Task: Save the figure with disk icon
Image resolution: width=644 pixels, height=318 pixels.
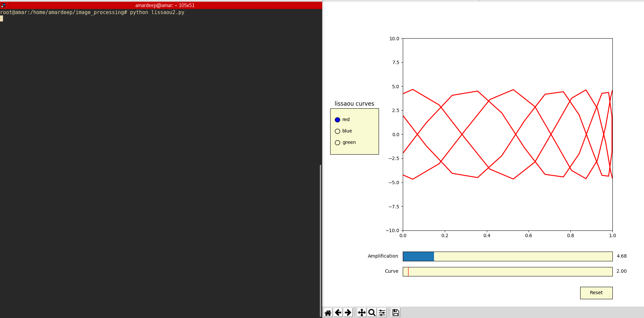Action: click(x=396, y=313)
